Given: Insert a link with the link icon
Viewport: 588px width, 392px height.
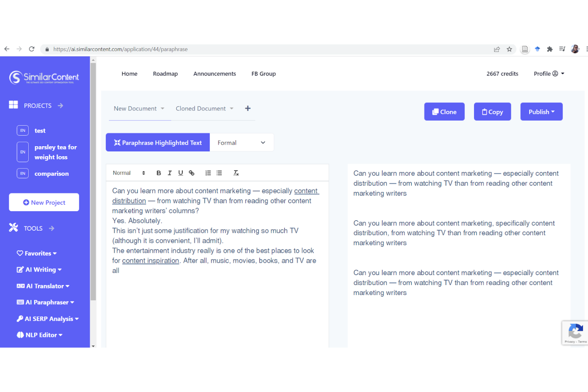Looking at the screenshot, I should (x=191, y=173).
